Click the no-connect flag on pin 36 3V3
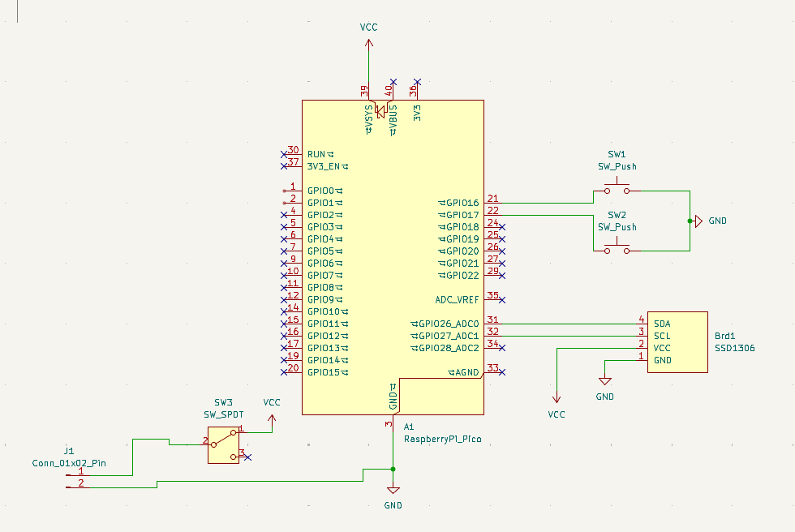 coord(417,82)
